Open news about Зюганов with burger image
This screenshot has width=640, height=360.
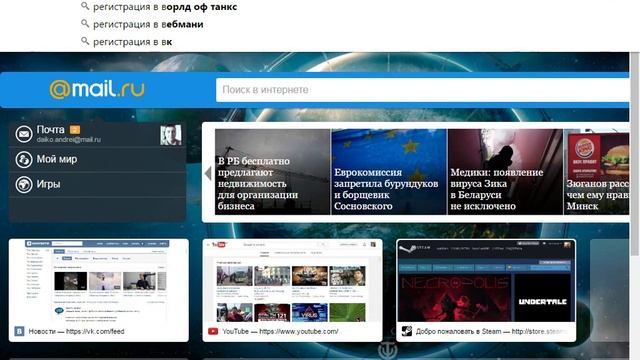click(597, 171)
